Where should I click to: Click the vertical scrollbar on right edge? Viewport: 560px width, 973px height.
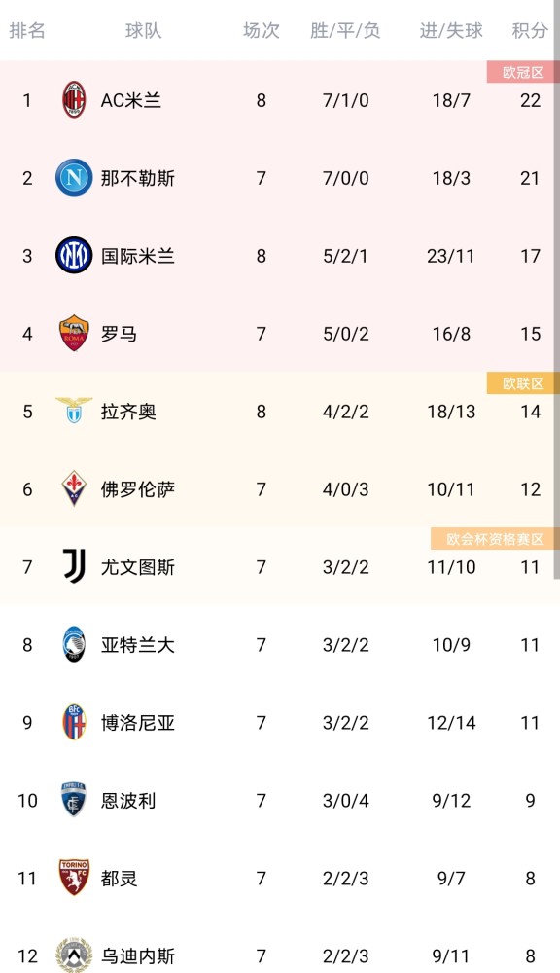(x=556, y=290)
